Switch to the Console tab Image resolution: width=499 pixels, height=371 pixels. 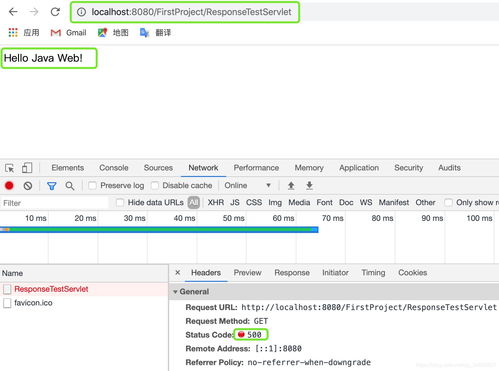(x=114, y=168)
